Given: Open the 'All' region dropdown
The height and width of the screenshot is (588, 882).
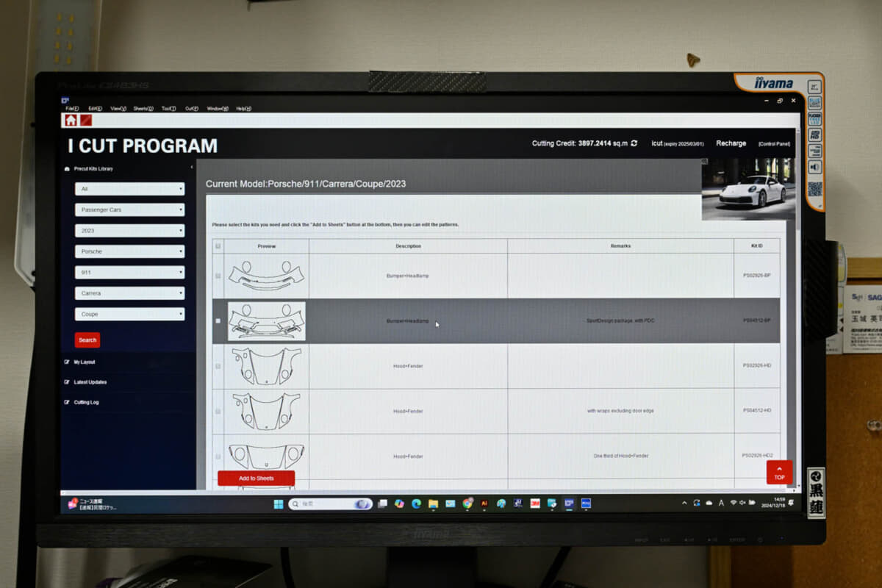Looking at the screenshot, I should [x=129, y=189].
